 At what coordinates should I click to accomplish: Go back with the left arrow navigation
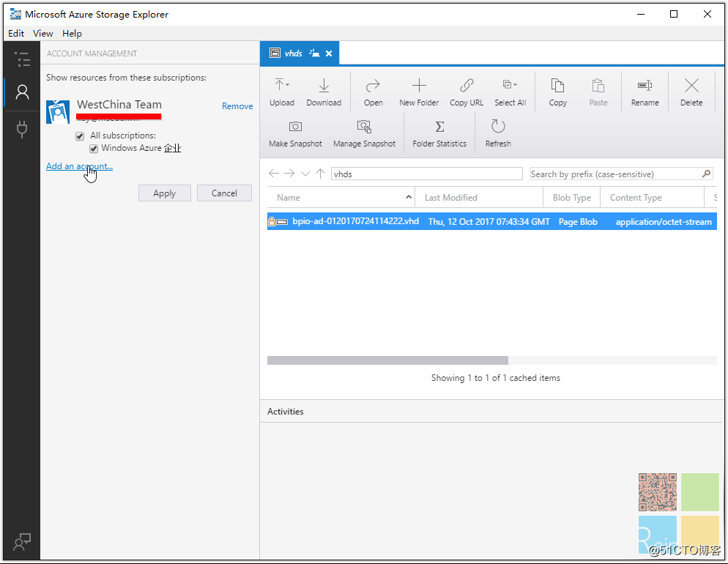click(x=274, y=174)
